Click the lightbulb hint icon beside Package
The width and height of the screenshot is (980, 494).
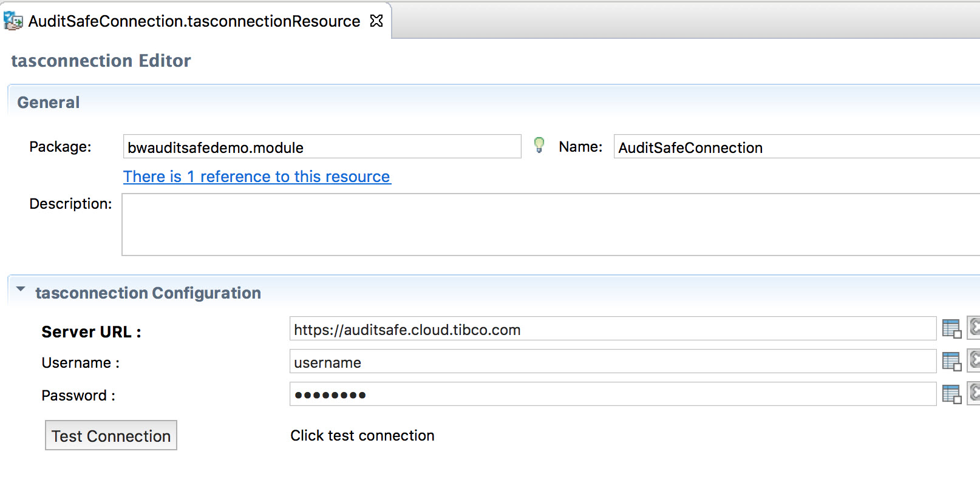click(539, 145)
